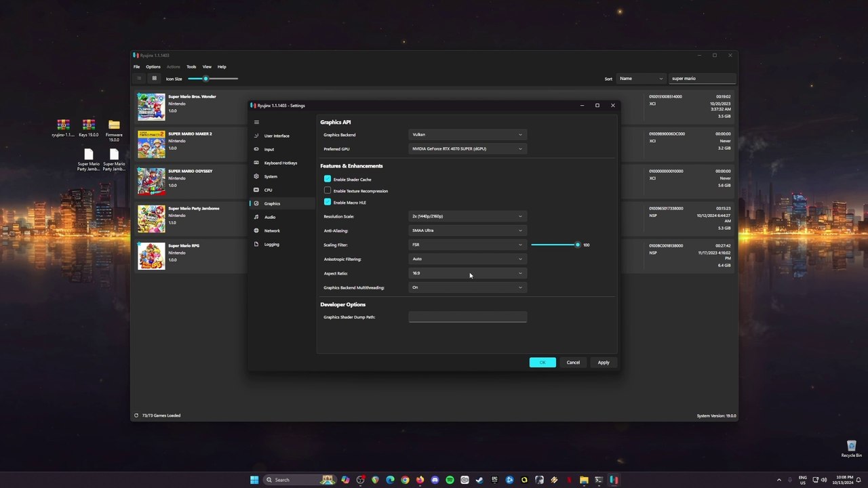Open the CPU settings page
The image size is (868, 488).
(x=268, y=190)
